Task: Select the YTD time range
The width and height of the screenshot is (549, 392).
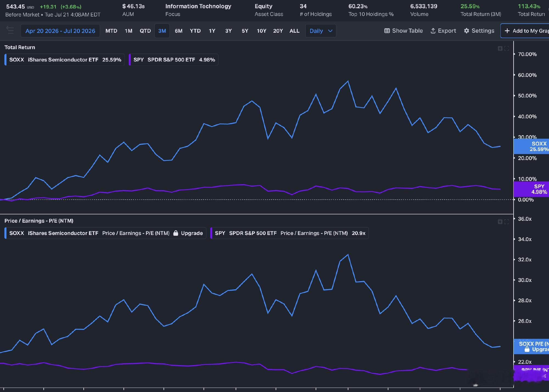Action: [x=195, y=31]
